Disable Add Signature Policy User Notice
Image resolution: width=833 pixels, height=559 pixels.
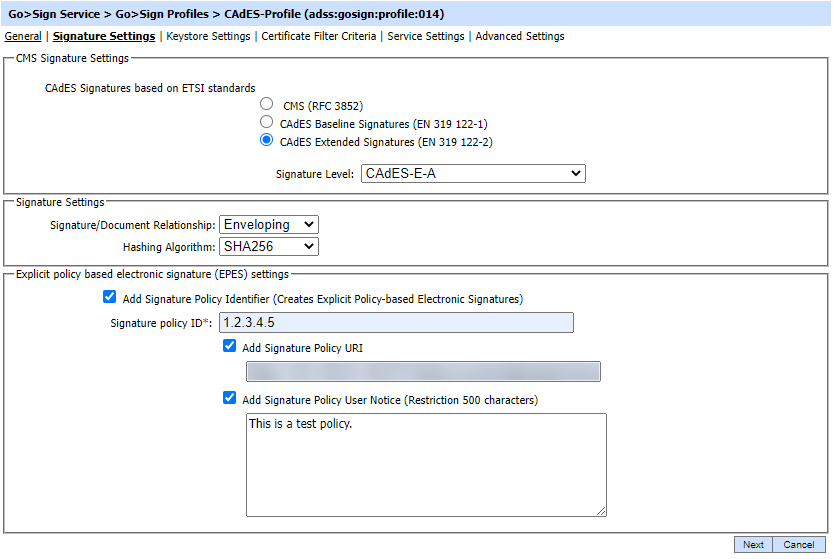click(230, 398)
